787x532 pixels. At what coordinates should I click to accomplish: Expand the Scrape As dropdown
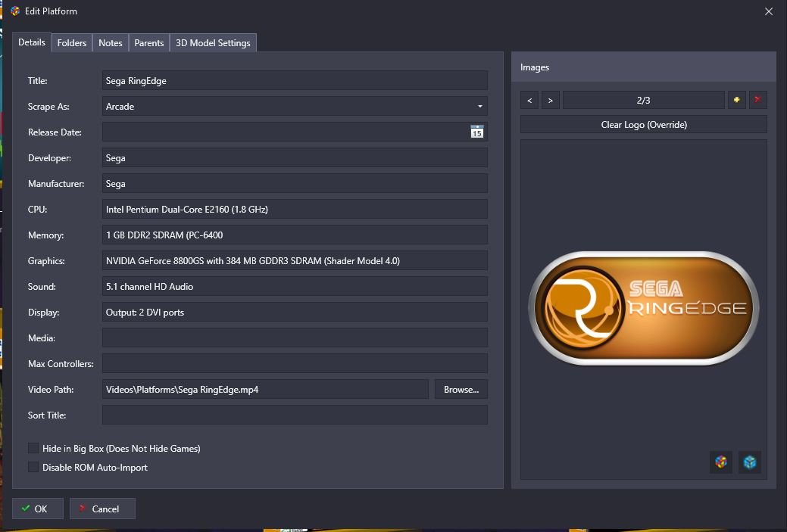(x=479, y=106)
